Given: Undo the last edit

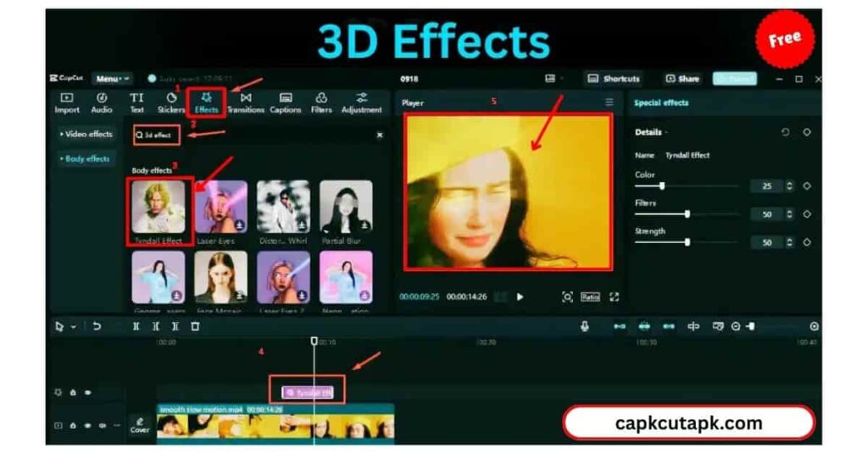Looking at the screenshot, I should click(97, 327).
